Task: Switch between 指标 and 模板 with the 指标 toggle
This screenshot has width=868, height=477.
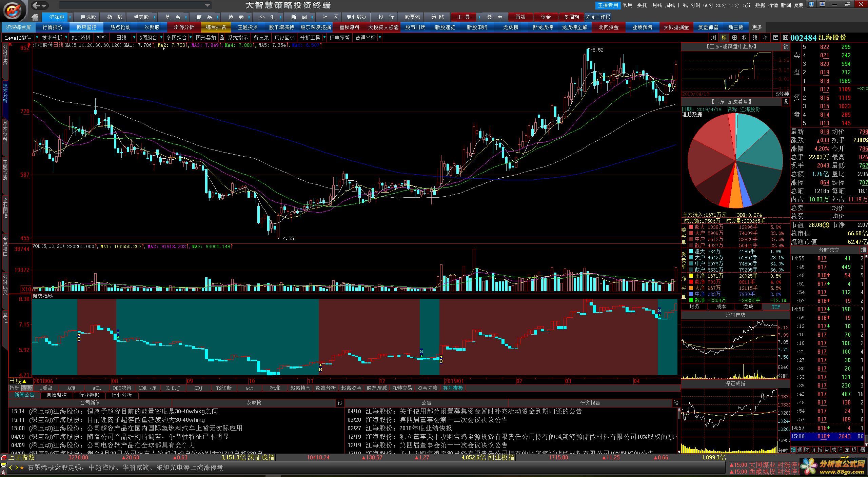Action: [15, 388]
